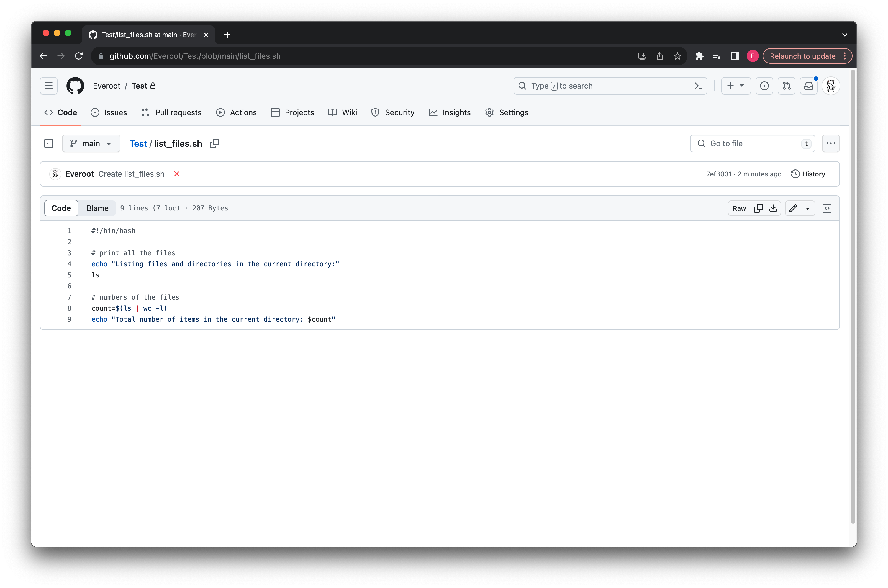Open the symbols code panel icon
The image size is (888, 588).
coord(827,208)
